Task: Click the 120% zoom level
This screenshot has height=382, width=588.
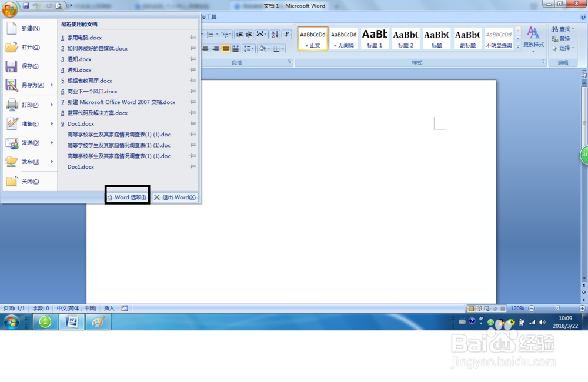Action: [x=517, y=308]
